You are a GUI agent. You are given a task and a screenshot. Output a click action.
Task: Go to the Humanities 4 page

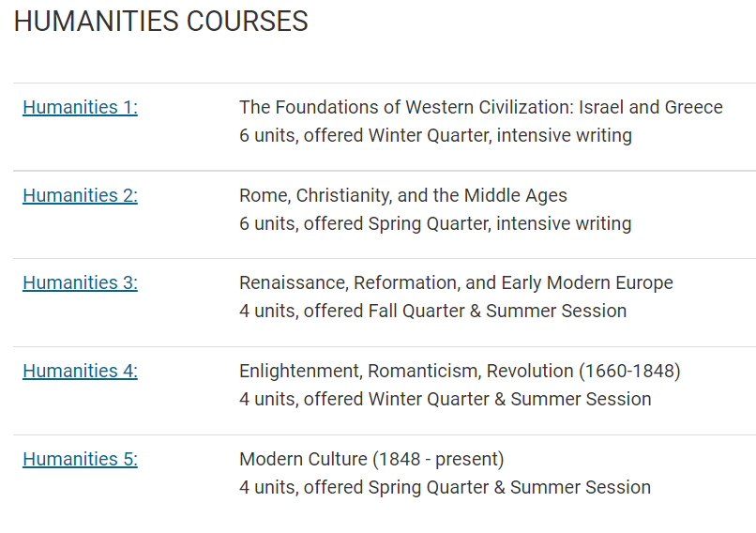(x=80, y=371)
